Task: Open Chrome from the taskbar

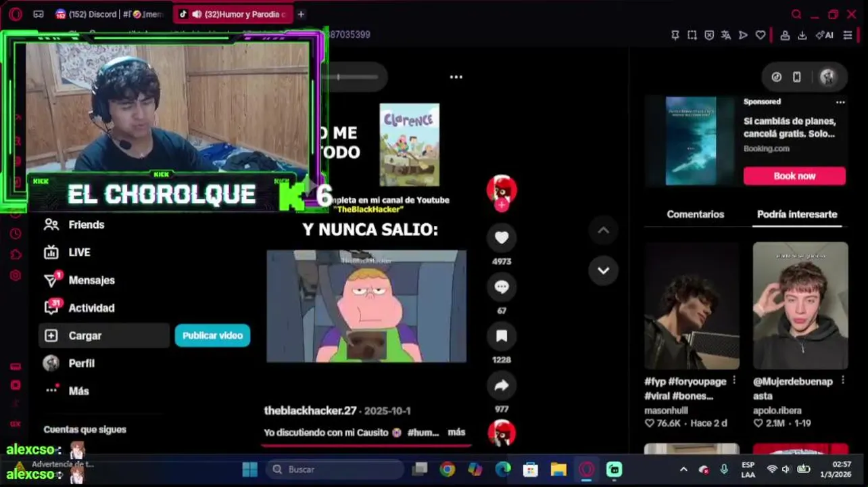Action: tap(447, 469)
